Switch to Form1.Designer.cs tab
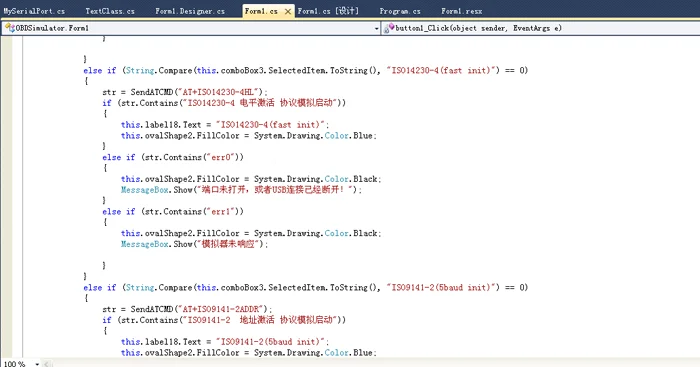 (x=190, y=11)
